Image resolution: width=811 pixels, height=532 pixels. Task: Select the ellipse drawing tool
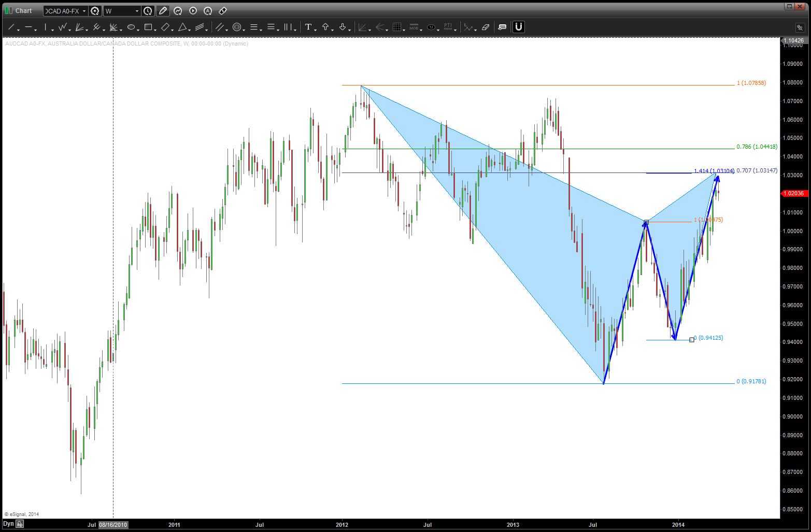click(131, 27)
